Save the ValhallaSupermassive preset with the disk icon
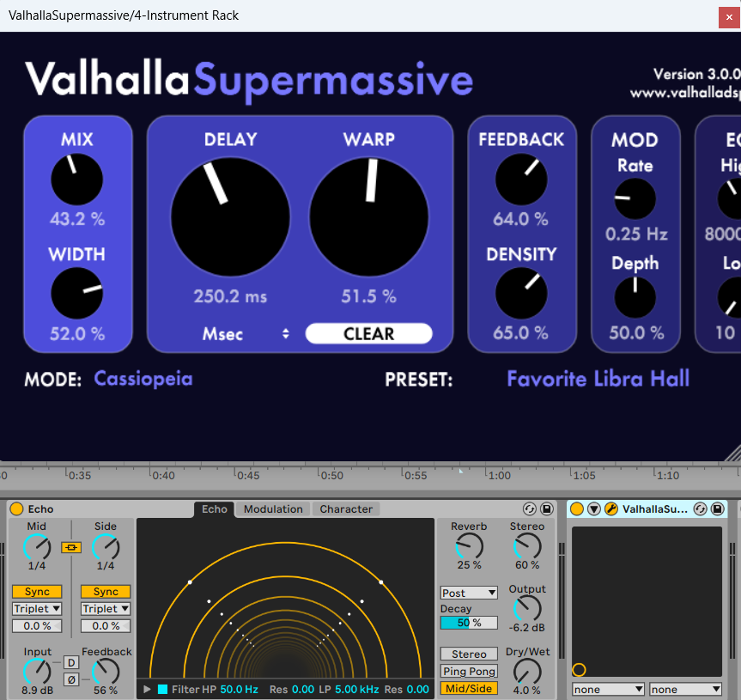The width and height of the screenshot is (741, 700). (717, 508)
